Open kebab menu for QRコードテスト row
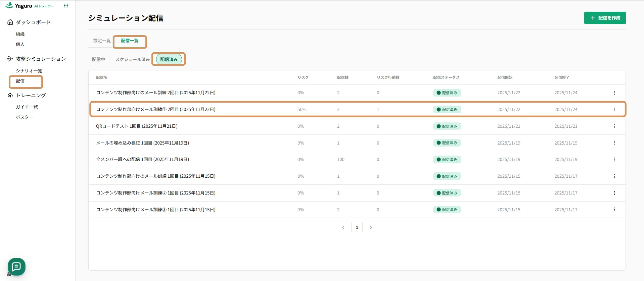The width and height of the screenshot is (644, 281). [x=614, y=126]
